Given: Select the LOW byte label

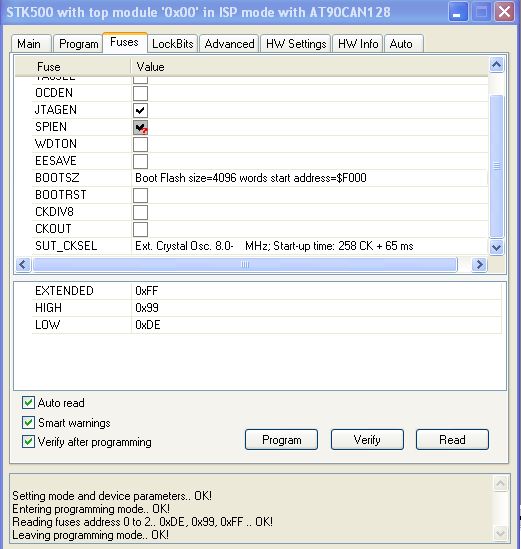Looking at the screenshot, I should click(x=47, y=325).
